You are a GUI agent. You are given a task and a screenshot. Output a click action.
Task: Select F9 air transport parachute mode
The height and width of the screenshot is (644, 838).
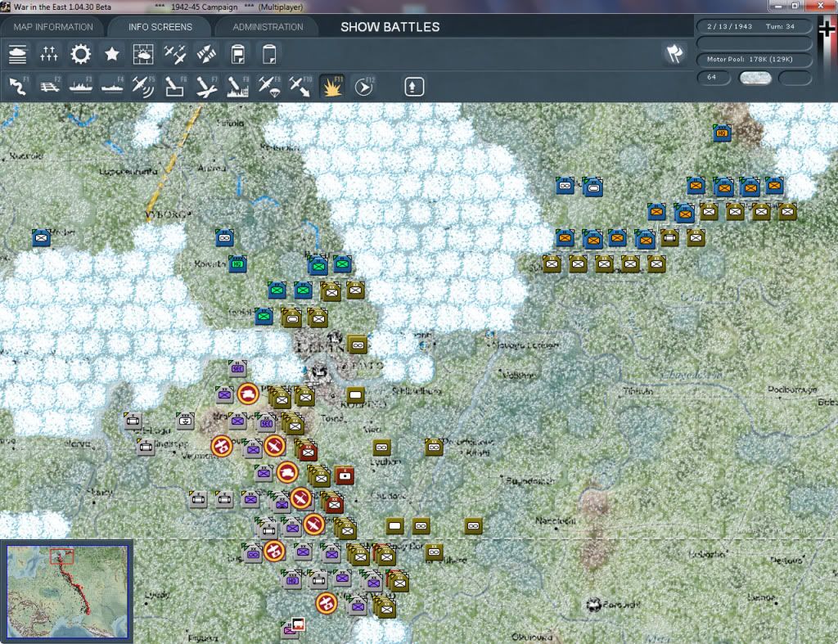coord(268,86)
